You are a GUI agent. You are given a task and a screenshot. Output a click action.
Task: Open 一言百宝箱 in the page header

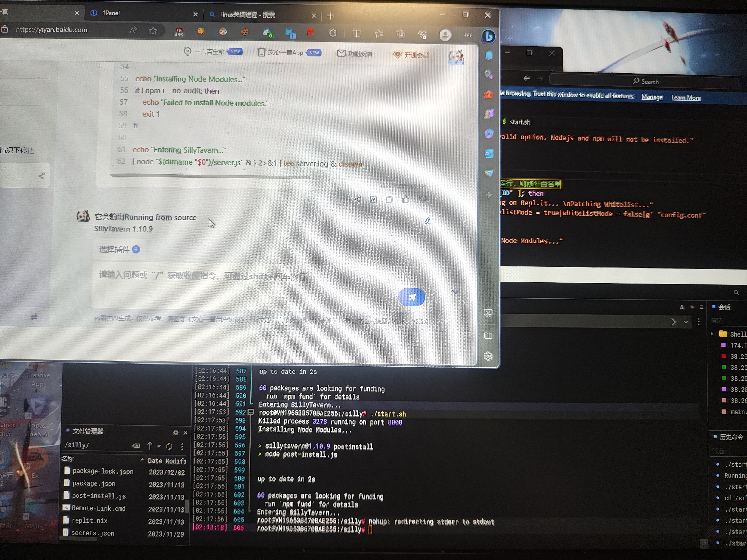(x=213, y=52)
